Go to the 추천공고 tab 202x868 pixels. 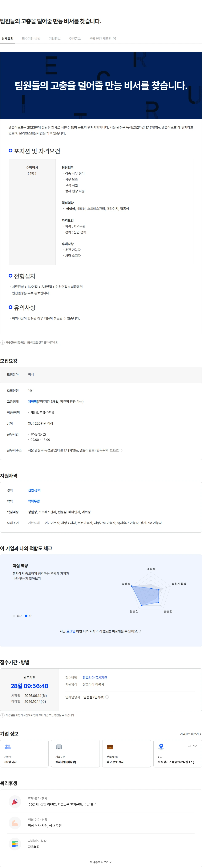pyautogui.click(x=75, y=39)
